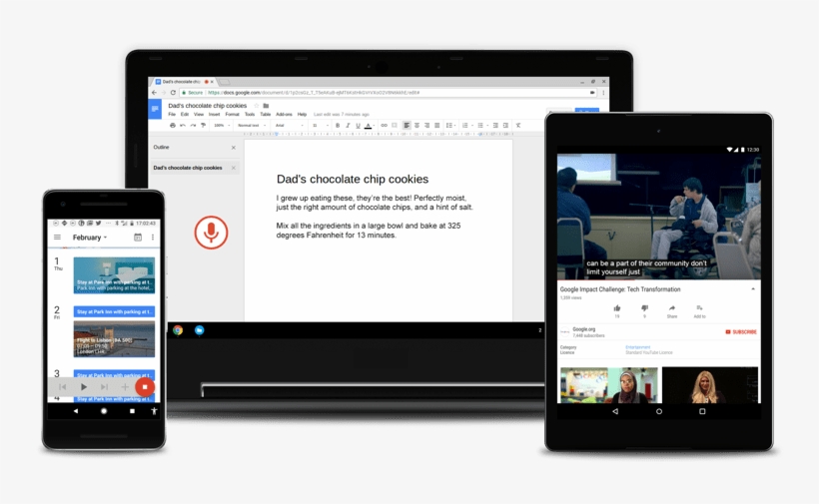Expand the February month dropdown
Viewport: 819px width, 504px height.
click(x=90, y=238)
